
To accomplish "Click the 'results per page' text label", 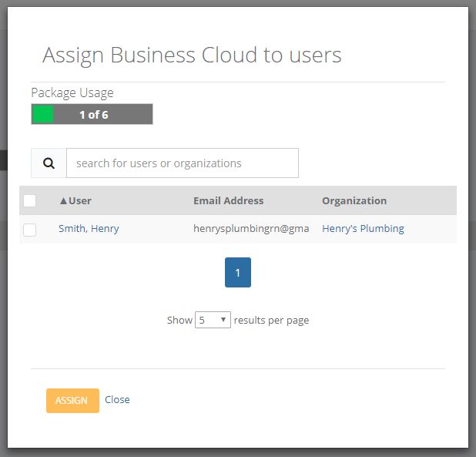I will point(271,320).
